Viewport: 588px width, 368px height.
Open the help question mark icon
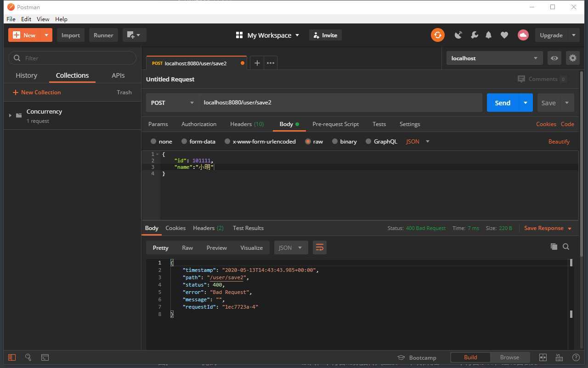[x=576, y=357]
